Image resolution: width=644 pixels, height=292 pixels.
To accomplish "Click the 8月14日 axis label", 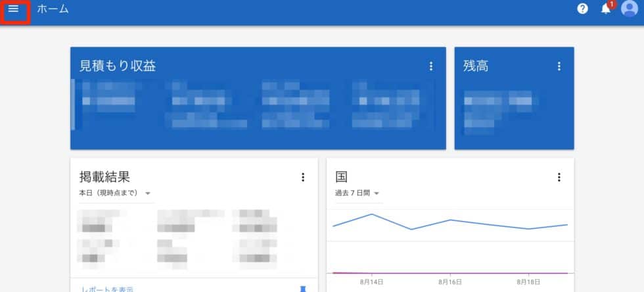I will 372,282.
